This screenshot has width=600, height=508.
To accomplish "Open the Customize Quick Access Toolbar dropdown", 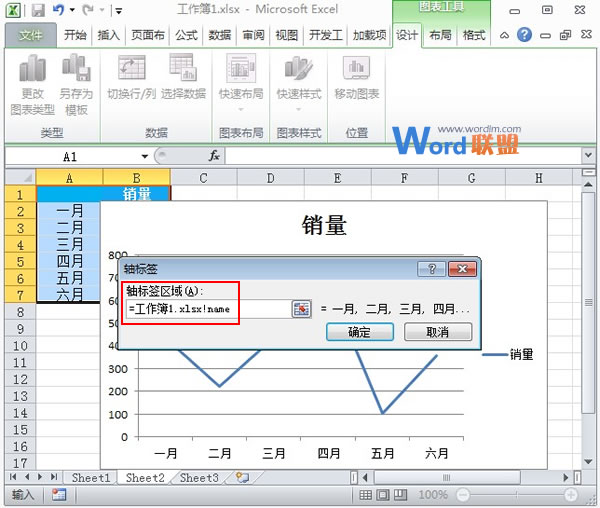I will click(x=119, y=11).
